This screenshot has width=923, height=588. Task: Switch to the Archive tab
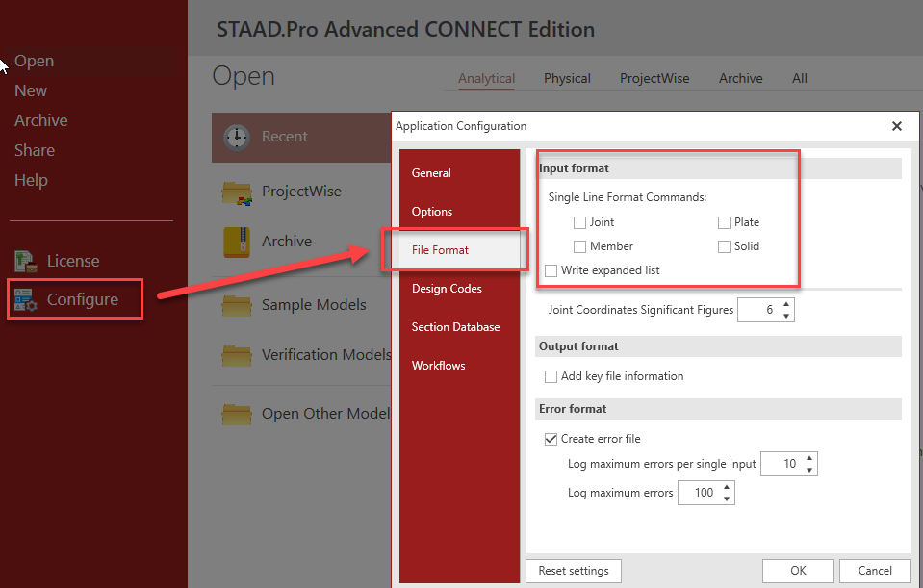[x=740, y=78]
